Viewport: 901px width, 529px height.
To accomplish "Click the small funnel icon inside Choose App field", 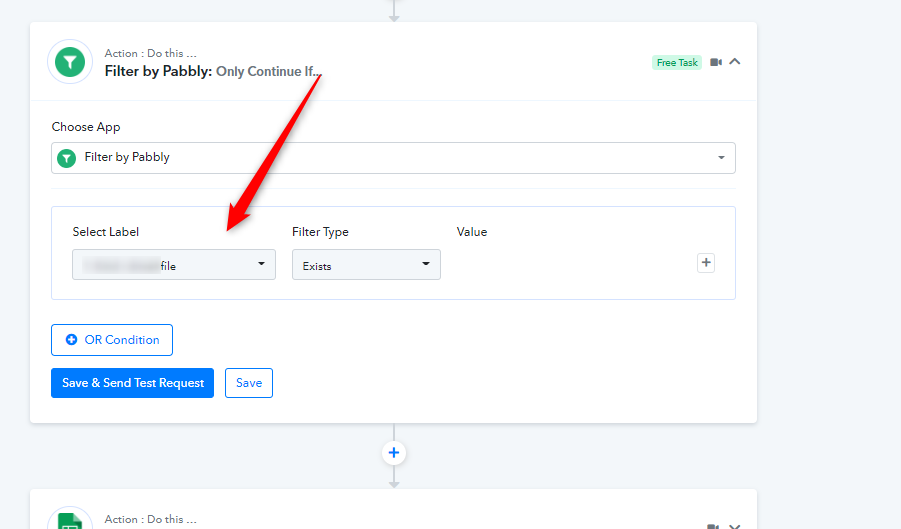I will (x=67, y=158).
